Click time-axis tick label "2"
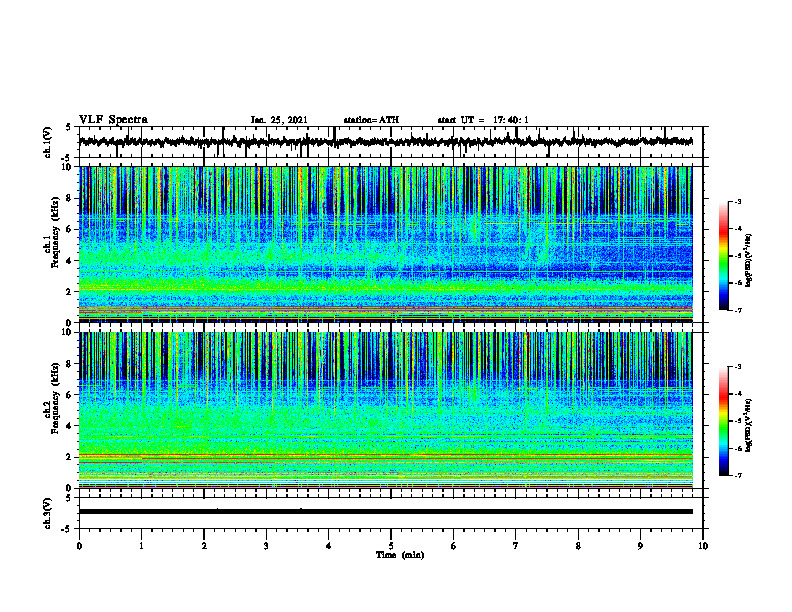 coord(204,545)
